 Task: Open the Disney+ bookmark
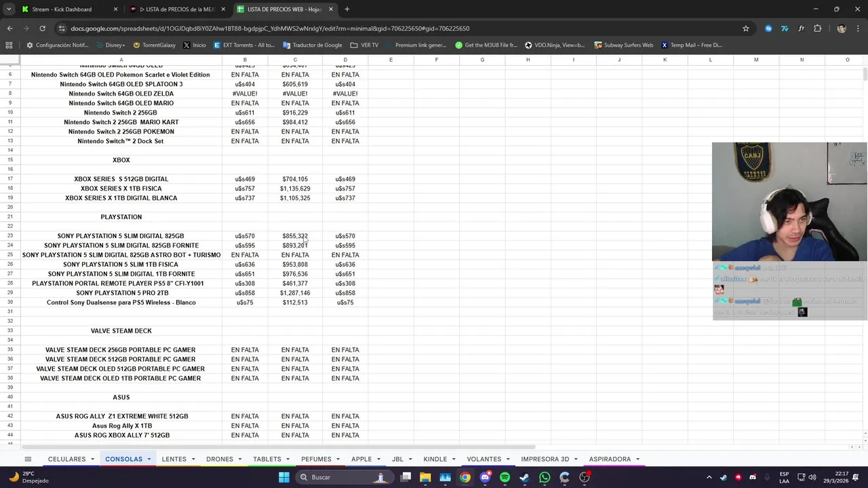click(110, 45)
